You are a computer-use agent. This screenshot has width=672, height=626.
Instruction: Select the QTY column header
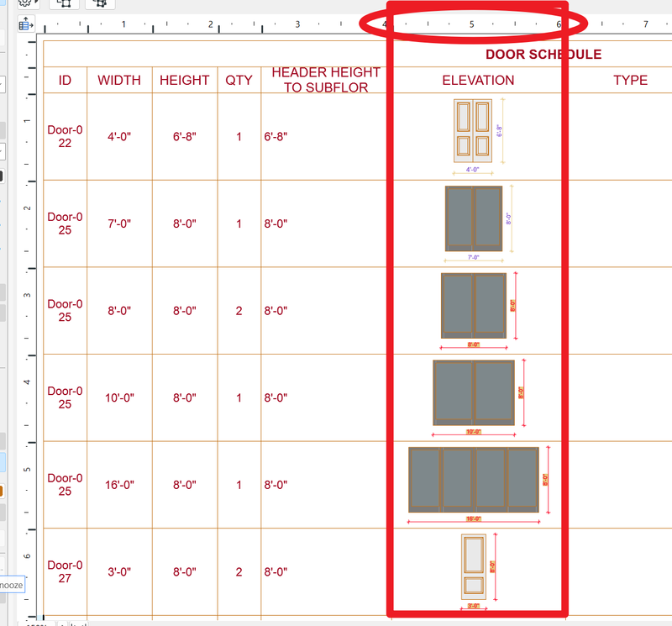pyautogui.click(x=239, y=80)
